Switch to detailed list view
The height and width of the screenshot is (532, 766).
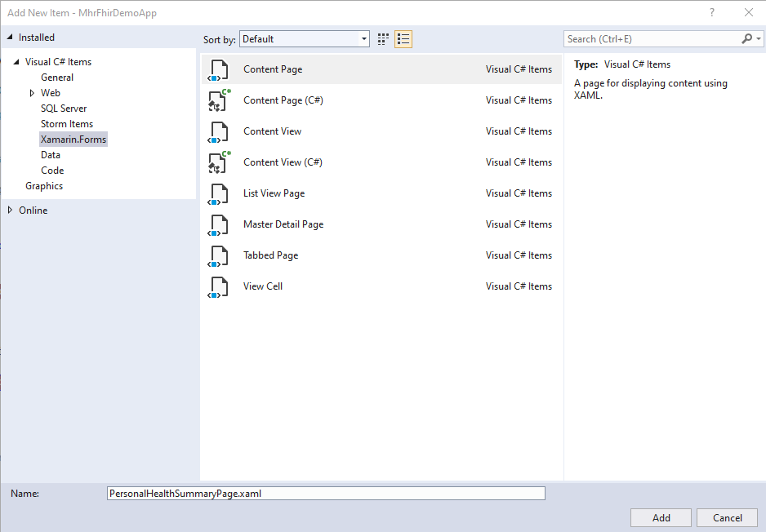tap(403, 38)
